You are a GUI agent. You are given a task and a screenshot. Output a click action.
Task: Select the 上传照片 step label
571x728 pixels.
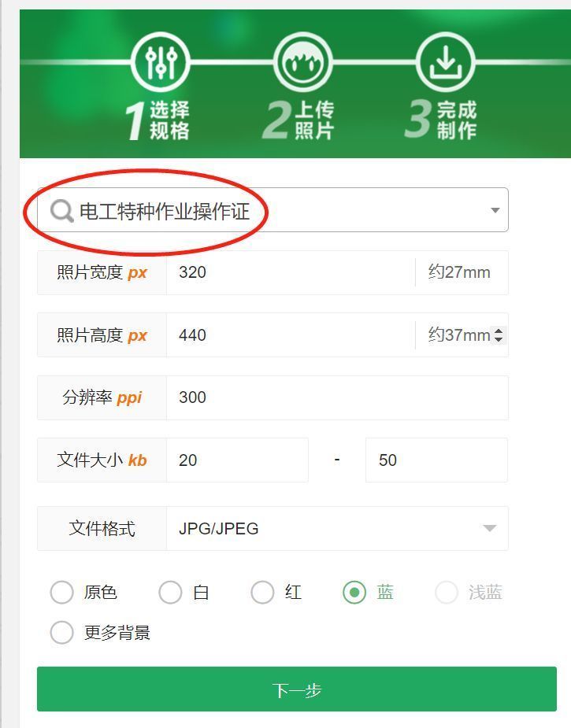click(x=314, y=120)
